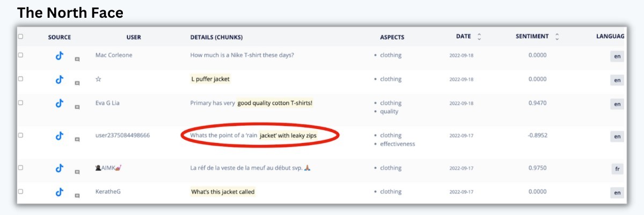Click TikTok icon in L puffer jacket row
644x215 pixels.
(x=60, y=80)
